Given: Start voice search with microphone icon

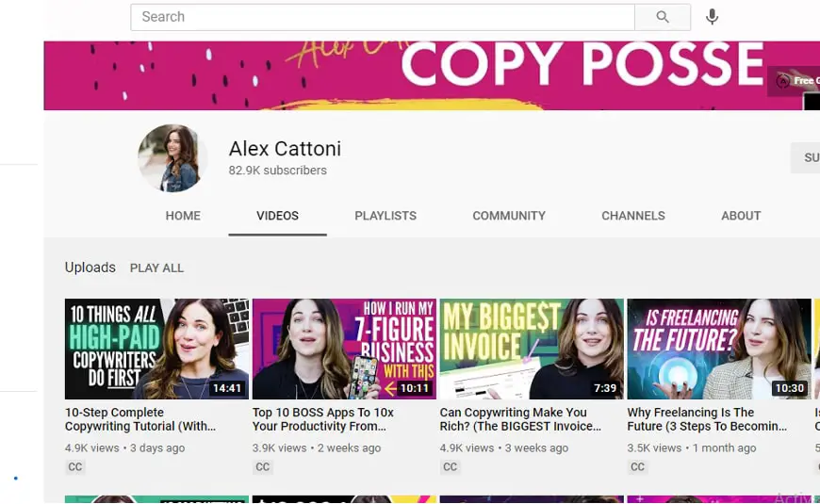Looking at the screenshot, I should 712,17.
